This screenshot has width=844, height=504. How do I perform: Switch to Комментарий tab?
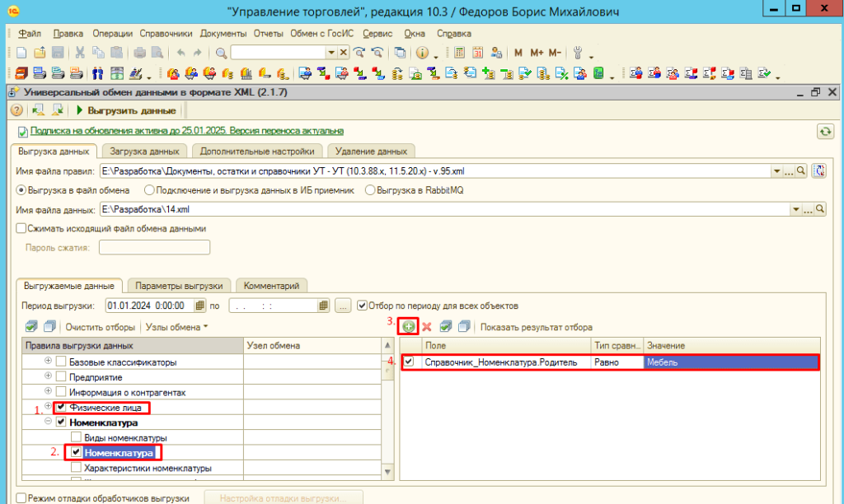pyautogui.click(x=271, y=286)
